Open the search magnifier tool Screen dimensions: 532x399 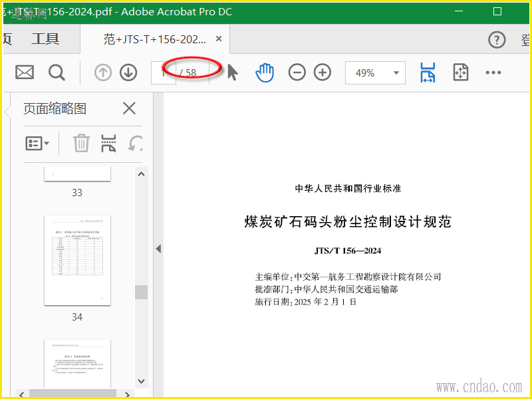point(57,72)
